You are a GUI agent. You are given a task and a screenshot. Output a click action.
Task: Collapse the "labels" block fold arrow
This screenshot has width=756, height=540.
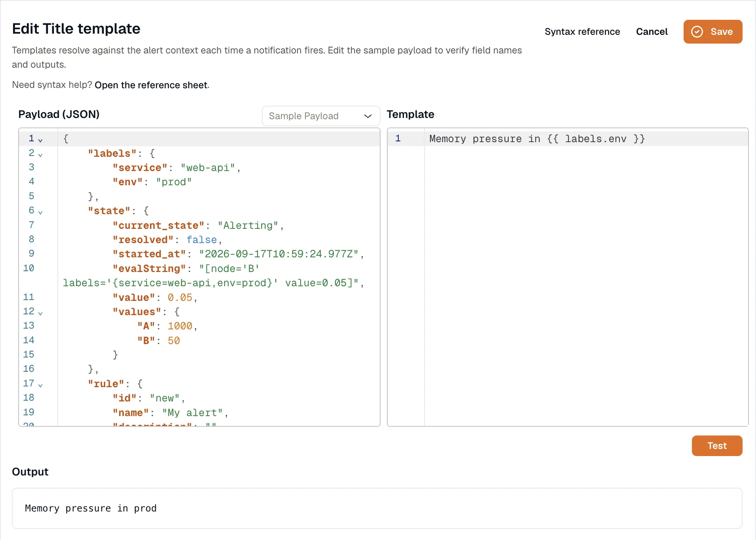click(x=40, y=155)
